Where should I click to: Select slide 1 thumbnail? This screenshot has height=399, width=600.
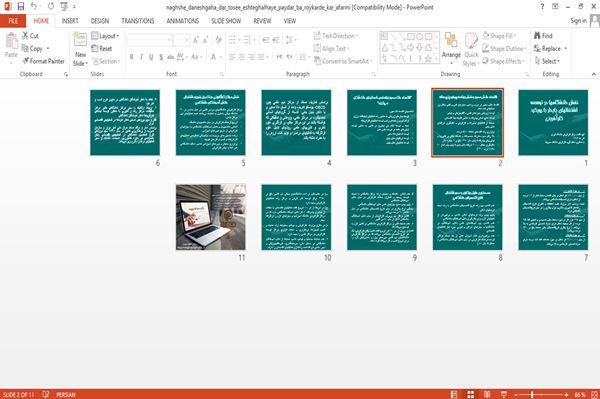(x=553, y=122)
